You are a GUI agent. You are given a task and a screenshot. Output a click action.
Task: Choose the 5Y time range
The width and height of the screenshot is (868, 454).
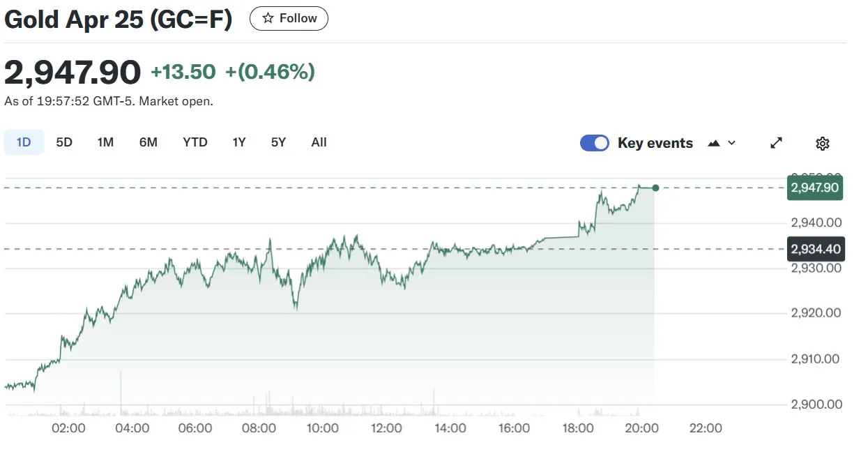coord(278,142)
